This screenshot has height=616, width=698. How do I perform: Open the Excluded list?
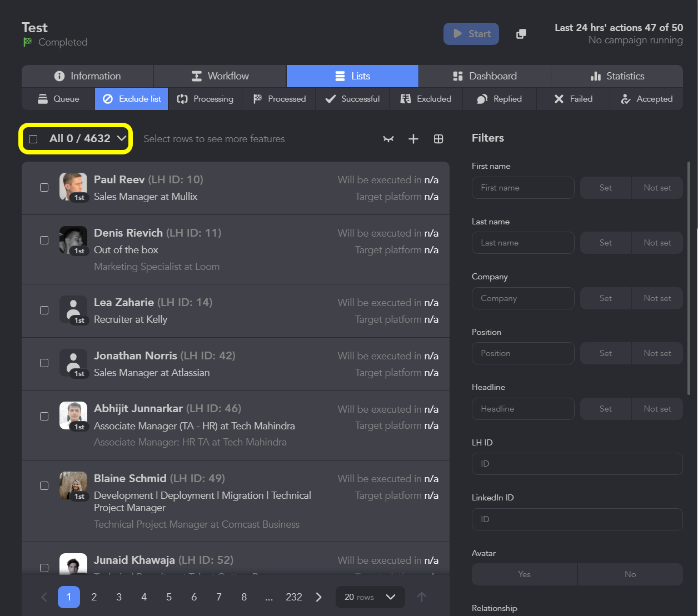click(426, 99)
